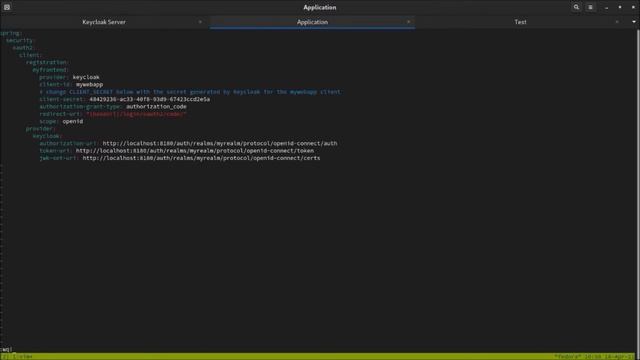Click the red redirect-uri string value

(136, 114)
